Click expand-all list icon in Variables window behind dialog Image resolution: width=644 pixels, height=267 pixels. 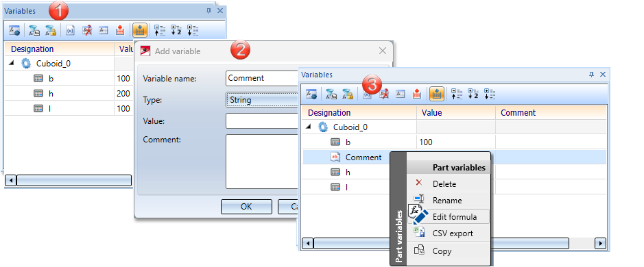point(192,30)
